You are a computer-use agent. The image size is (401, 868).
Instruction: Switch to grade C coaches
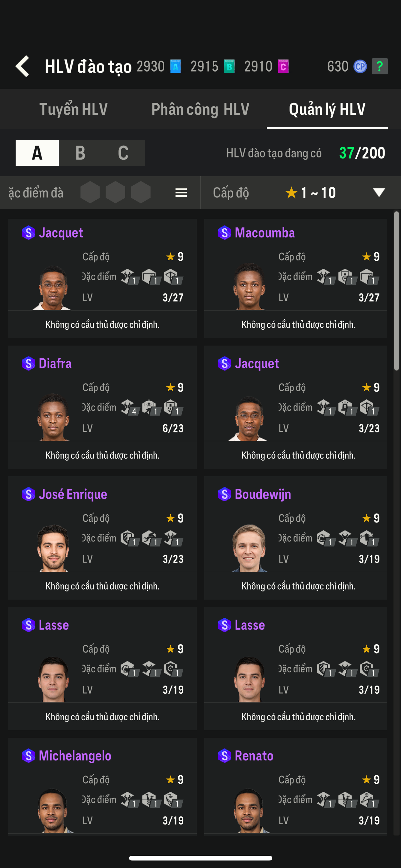pos(123,153)
